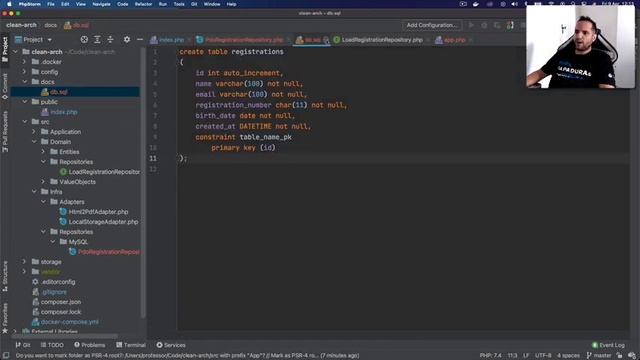Expand the .docker folder
Image resolution: width=640 pixels, height=360 pixels.
click(x=24, y=62)
